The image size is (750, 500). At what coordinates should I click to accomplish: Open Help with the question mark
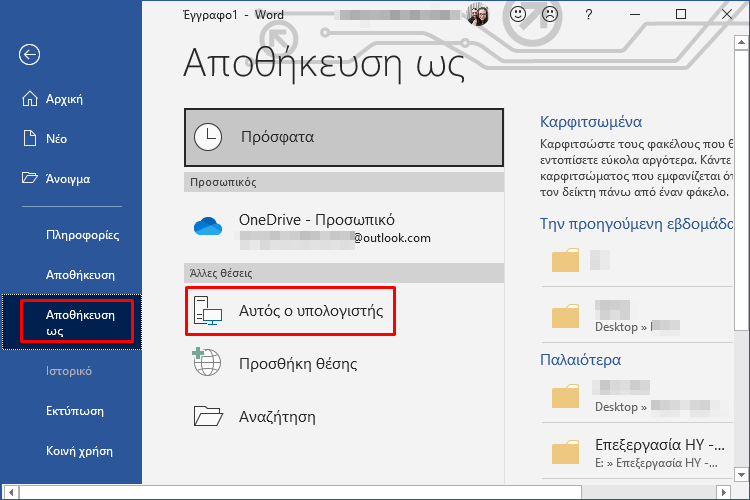tap(589, 15)
